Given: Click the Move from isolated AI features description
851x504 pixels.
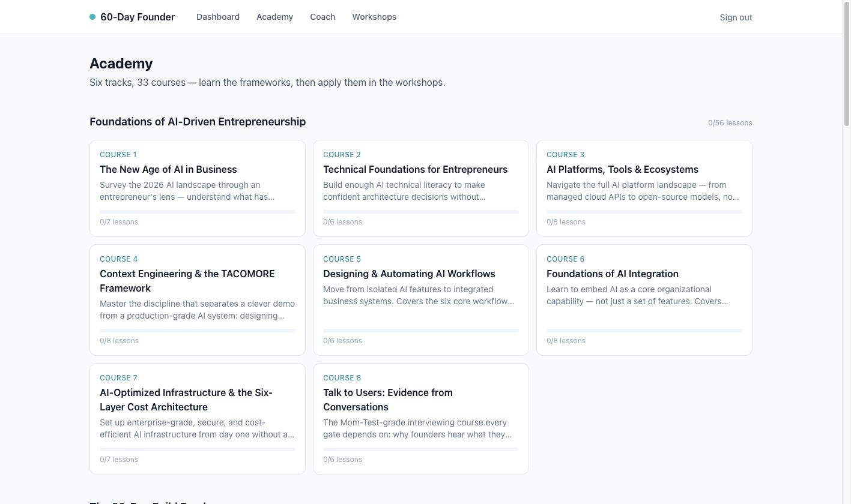Looking at the screenshot, I should coord(419,295).
